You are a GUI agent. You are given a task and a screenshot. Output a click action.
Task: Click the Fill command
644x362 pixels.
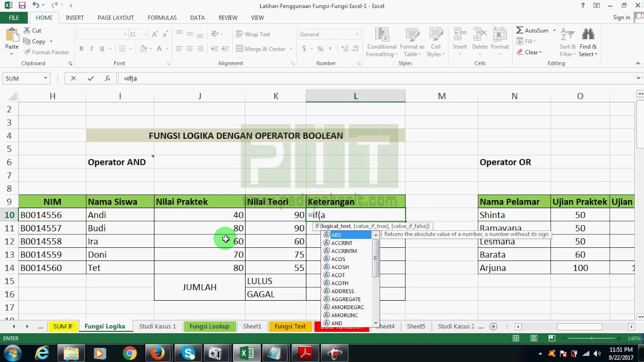(526, 41)
